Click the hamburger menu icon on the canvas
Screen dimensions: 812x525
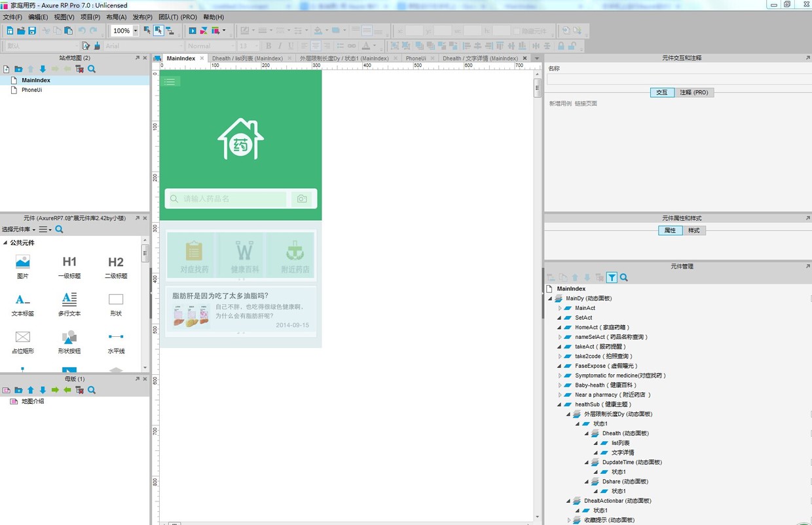170,81
